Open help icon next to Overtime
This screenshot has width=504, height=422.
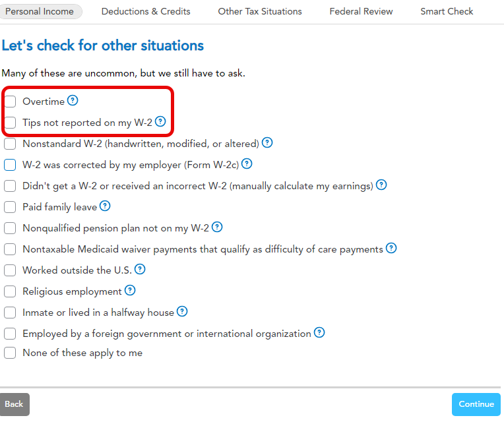pyautogui.click(x=73, y=101)
